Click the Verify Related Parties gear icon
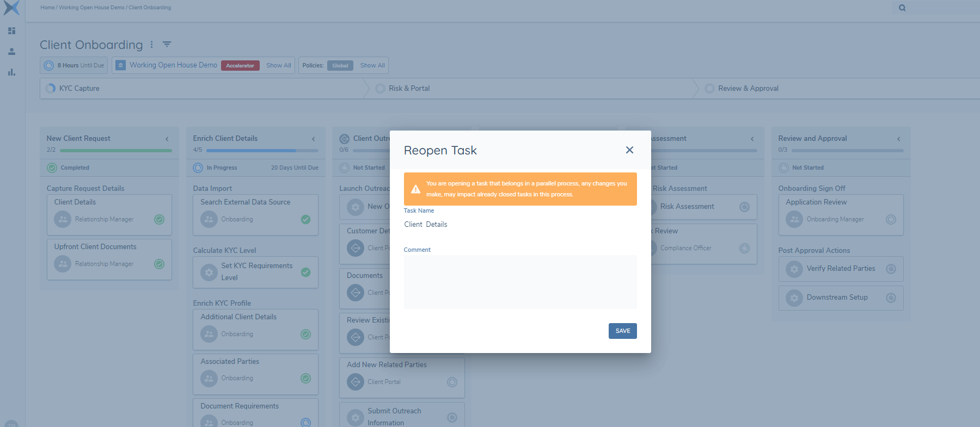980x427 pixels. pos(794,269)
